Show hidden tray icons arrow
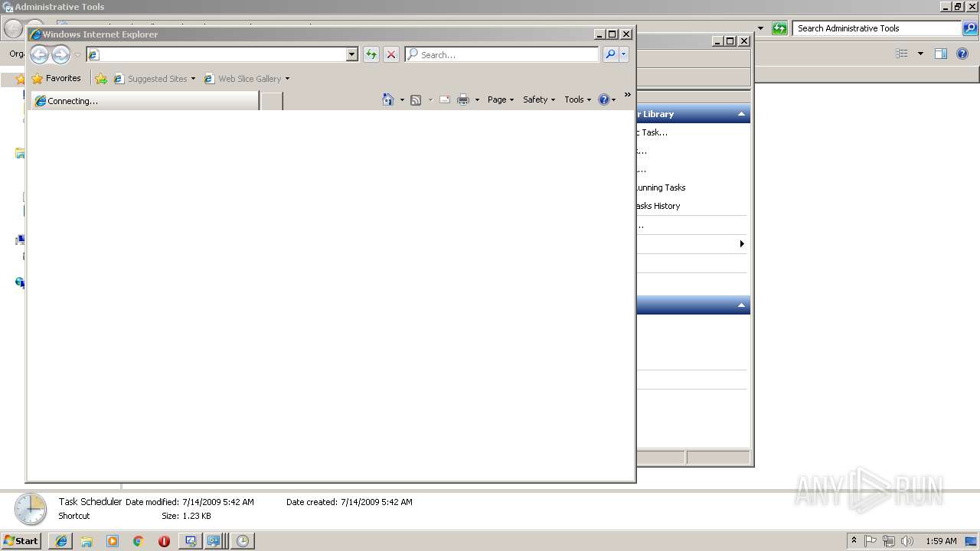 click(854, 540)
